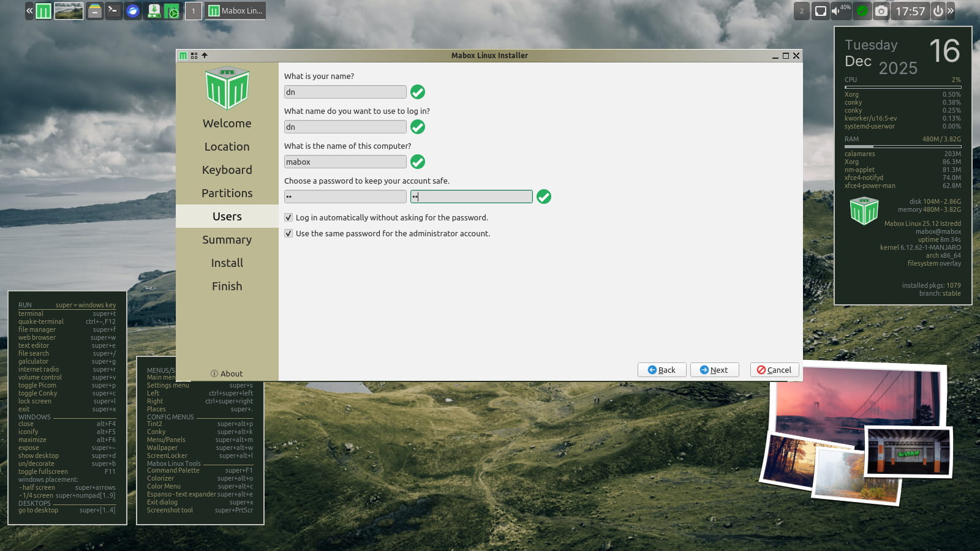Open the file manager panel icon
This screenshot has height=551, width=980.
94,11
